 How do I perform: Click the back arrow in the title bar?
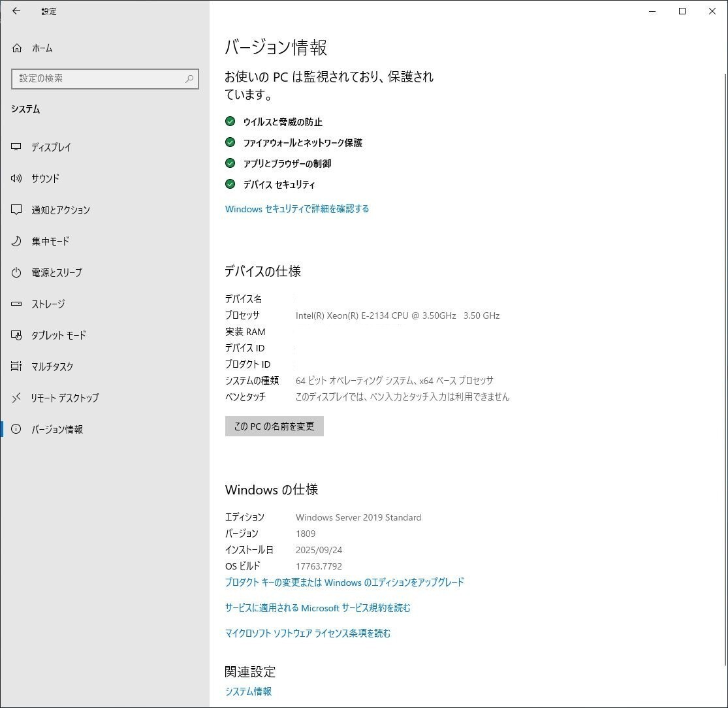16,11
